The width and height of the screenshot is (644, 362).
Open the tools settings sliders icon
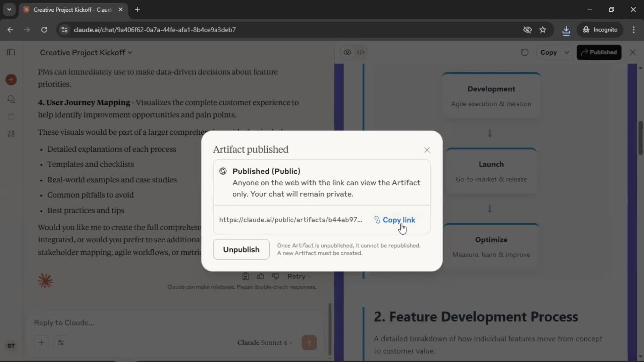click(x=61, y=343)
